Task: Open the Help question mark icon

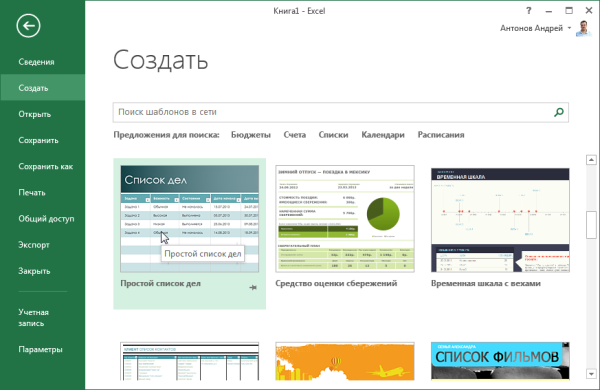Action: coord(528,11)
